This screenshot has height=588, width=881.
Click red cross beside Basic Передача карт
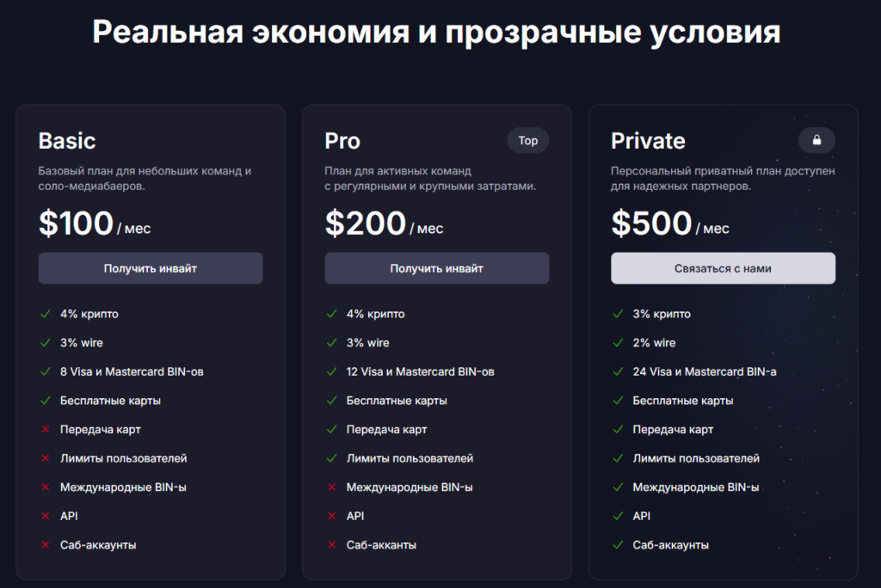46,430
